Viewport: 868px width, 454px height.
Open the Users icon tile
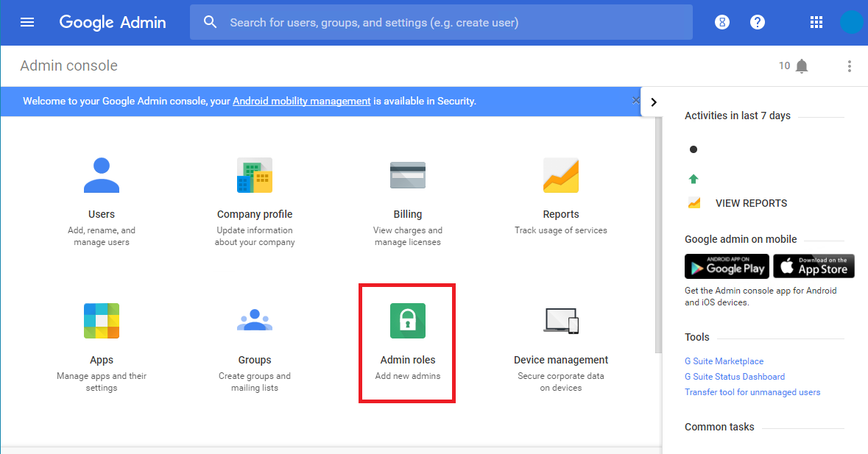coord(102,175)
